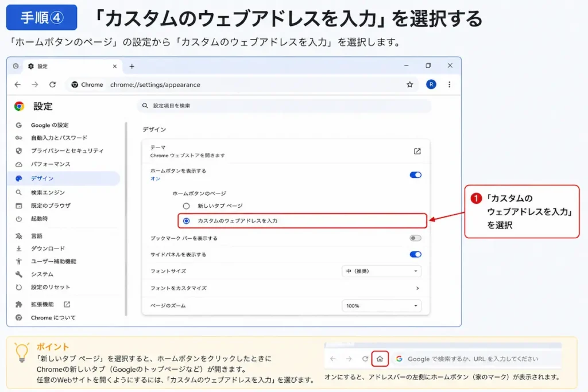Click the 設定項目を検索 search field
The height and width of the screenshot is (392, 588).
click(x=284, y=106)
